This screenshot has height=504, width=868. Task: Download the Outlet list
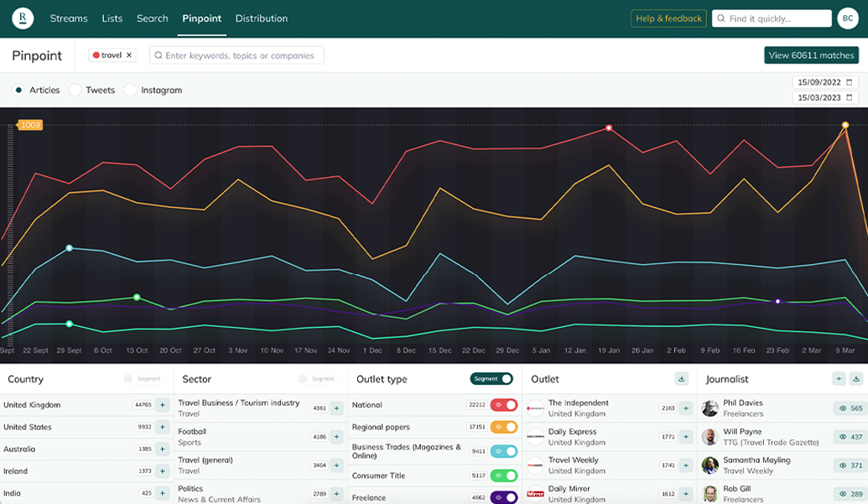[x=682, y=379]
